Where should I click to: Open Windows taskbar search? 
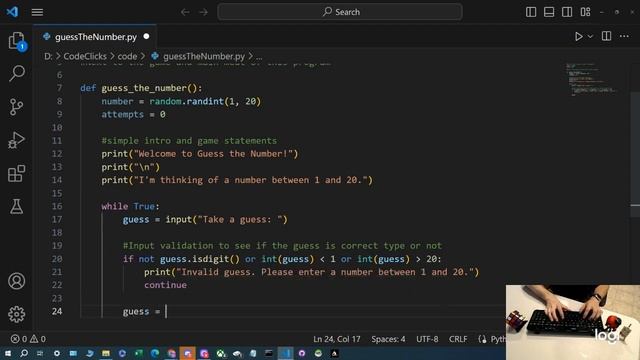coord(24,353)
